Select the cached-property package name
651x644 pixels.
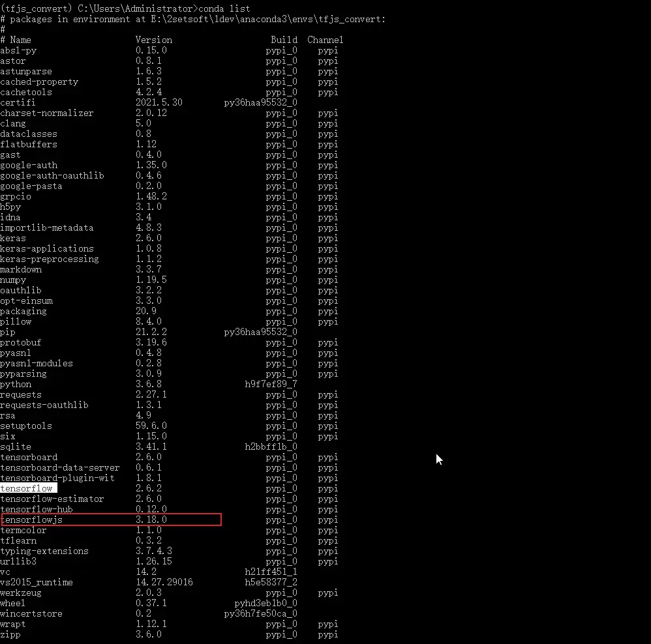click(x=39, y=81)
